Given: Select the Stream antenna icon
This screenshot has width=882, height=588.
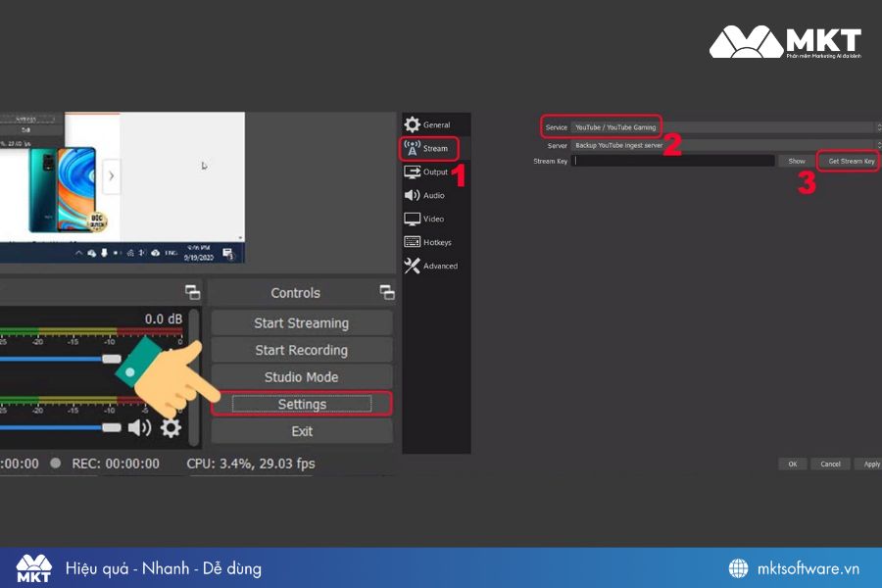Looking at the screenshot, I should [x=412, y=148].
